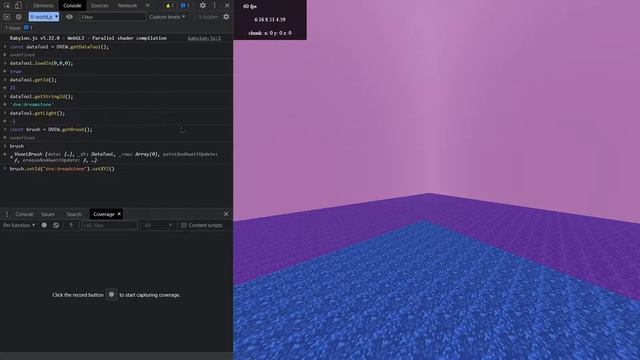640x360 pixels.
Task: Switch to the Elements tab
Action: point(43,5)
